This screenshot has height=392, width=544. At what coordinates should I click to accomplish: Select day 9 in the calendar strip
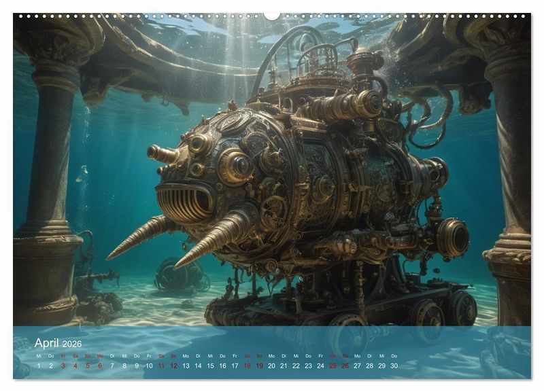click(x=137, y=366)
